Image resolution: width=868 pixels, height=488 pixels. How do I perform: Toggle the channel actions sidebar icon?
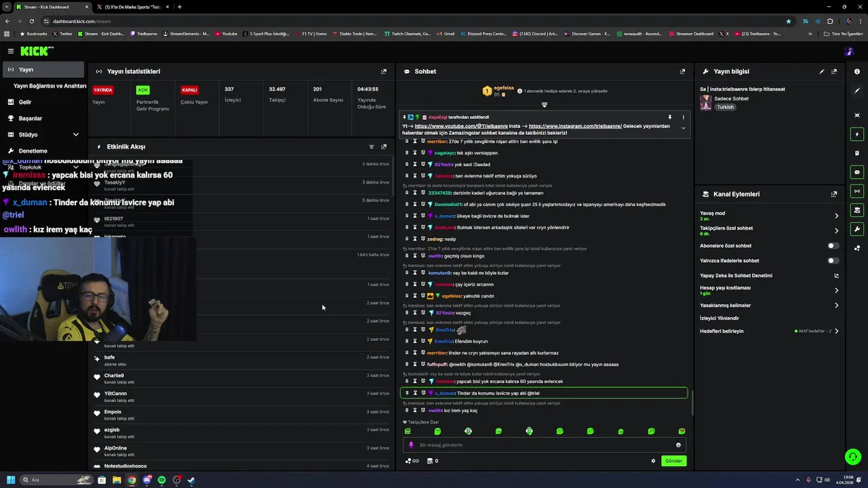pyautogui.click(x=857, y=210)
